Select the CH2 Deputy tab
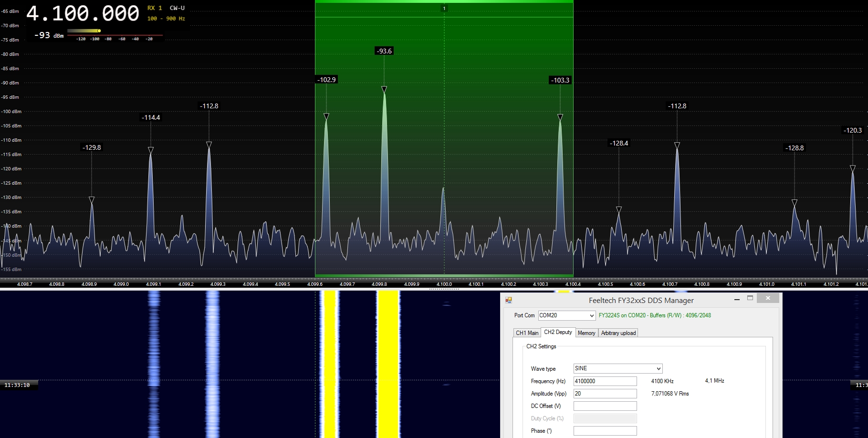Image resolution: width=868 pixels, height=438 pixels. point(558,332)
